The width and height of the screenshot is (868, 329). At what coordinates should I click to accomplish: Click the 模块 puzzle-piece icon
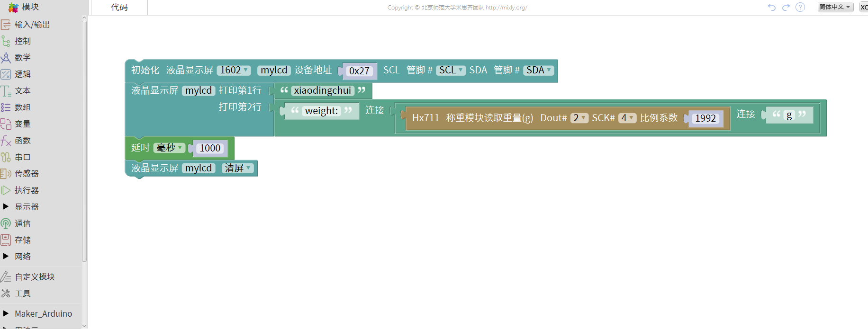click(x=13, y=7)
